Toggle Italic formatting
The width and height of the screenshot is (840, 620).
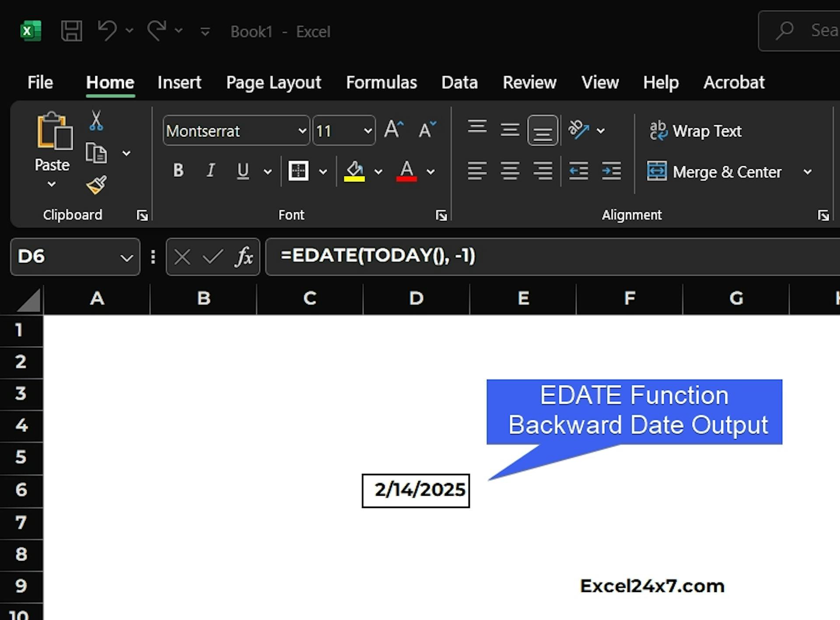[x=211, y=171]
